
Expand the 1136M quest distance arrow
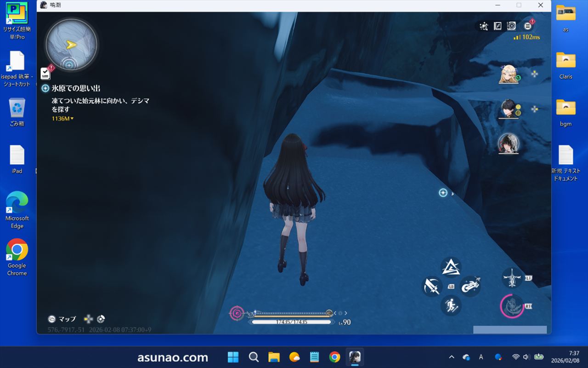(x=72, y=119)
